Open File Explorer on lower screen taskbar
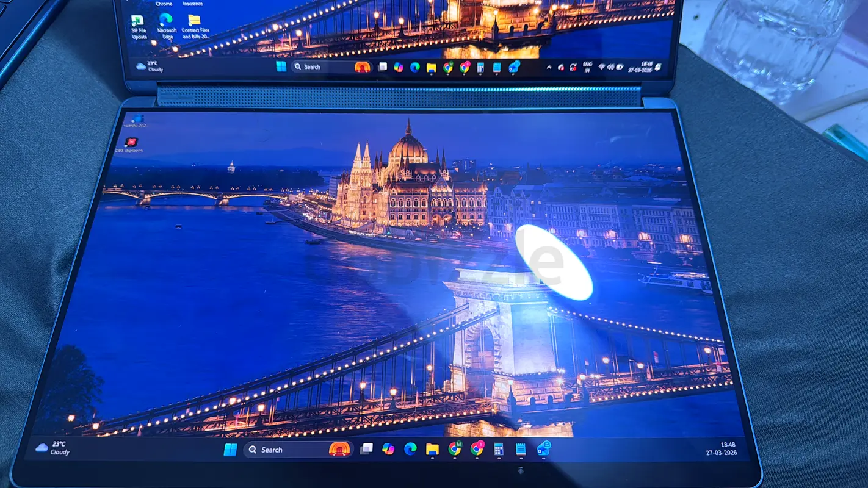The height and width of the screenshot is (488, 868). pyautogui.click(x=432, y=450)
